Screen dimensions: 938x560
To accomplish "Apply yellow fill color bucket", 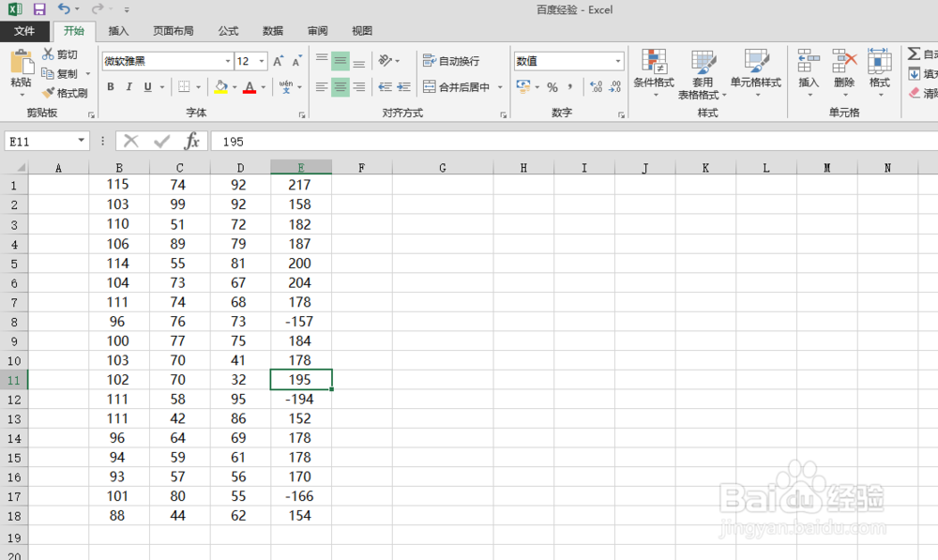I will click(x=221, y=86).
